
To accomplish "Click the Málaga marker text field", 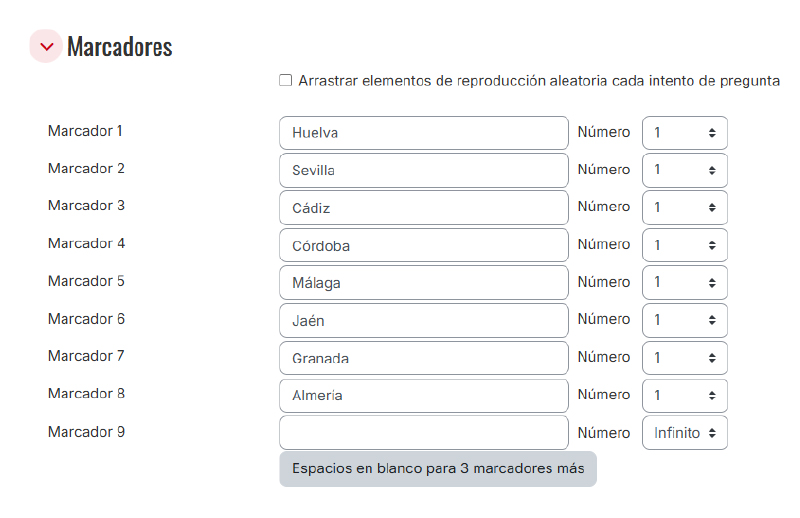I will point(423,283).
